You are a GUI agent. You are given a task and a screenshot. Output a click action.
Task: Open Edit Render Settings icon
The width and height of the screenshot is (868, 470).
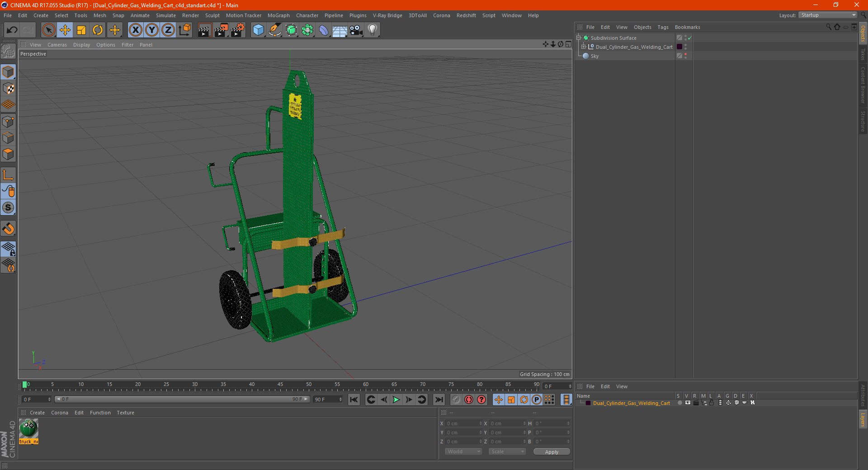pyautogui.click(x=238, y=30)
